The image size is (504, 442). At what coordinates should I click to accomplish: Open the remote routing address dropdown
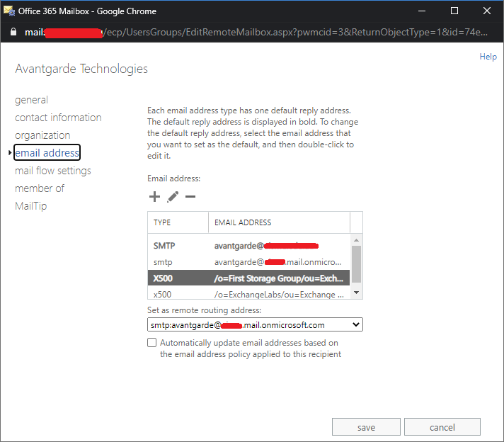click(255, 324)
